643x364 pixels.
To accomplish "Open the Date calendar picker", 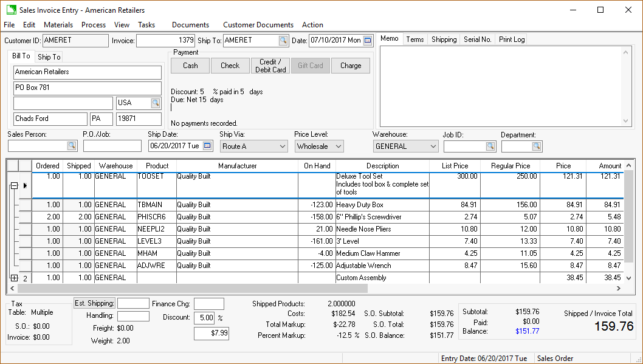I will [x=368, y=40].
